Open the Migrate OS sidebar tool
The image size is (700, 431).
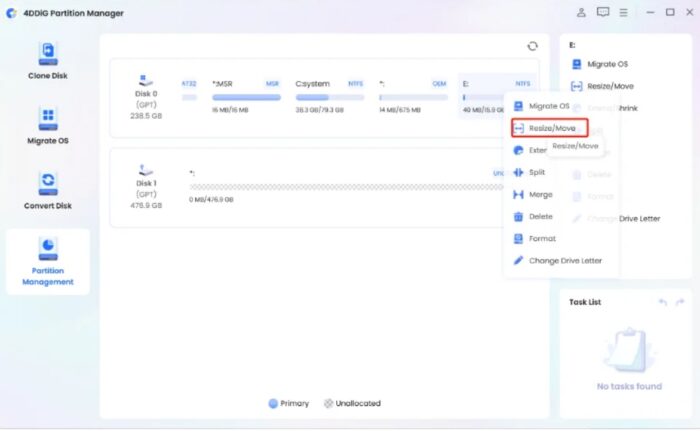[48, 126]
